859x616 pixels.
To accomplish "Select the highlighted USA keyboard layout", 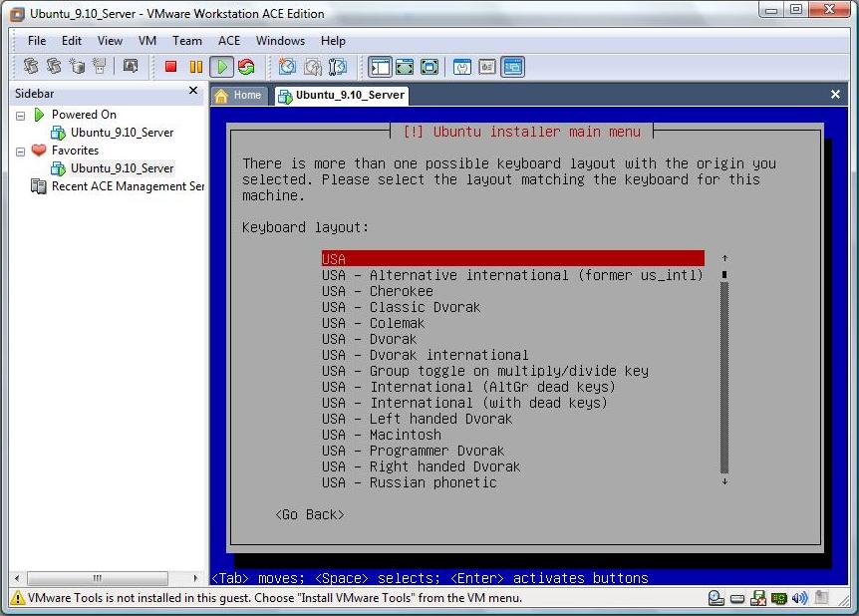I will (x=513, y=259).
